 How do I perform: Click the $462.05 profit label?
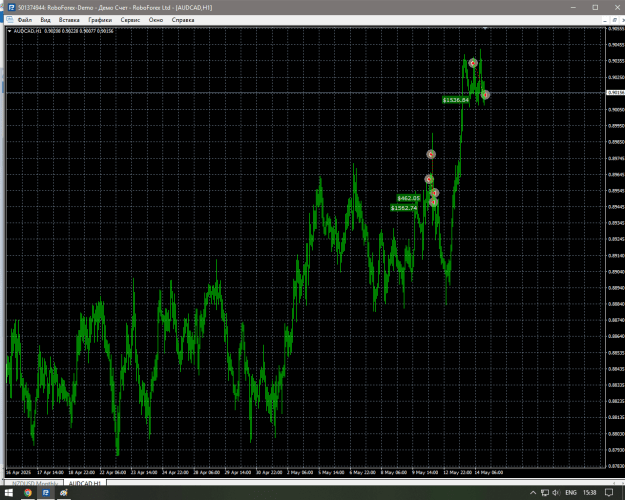[409, 198]
